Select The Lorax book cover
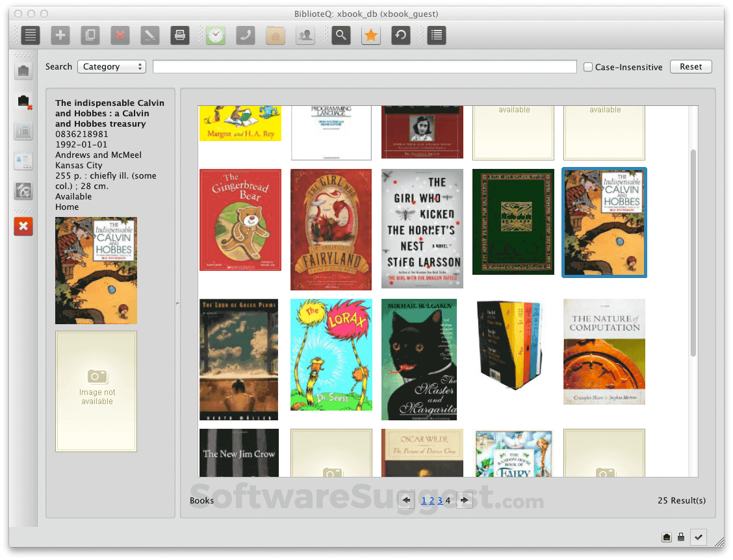This screenshot has width=733, height=560. pos(331,355)
